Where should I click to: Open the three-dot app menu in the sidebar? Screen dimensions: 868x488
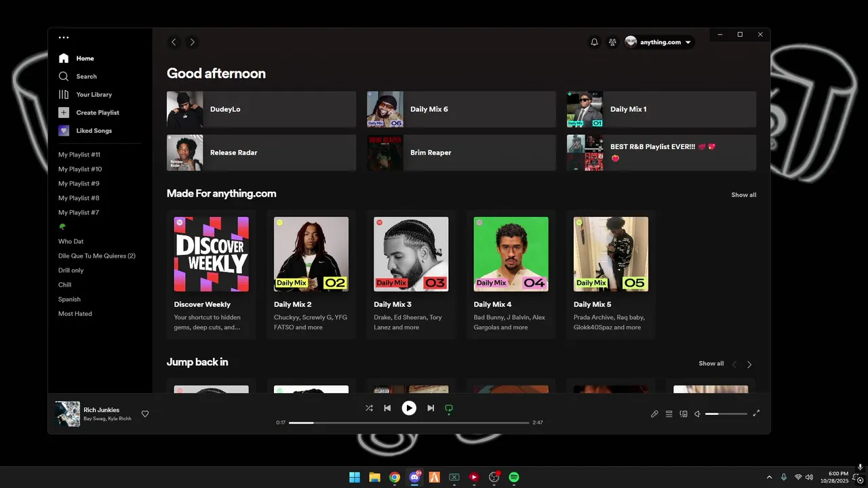click(x=64, y=38)
